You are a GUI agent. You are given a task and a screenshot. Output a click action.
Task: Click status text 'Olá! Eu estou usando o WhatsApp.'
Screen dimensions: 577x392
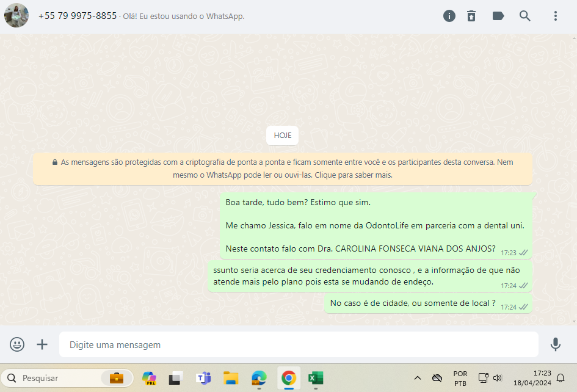[x=184, y=16]
